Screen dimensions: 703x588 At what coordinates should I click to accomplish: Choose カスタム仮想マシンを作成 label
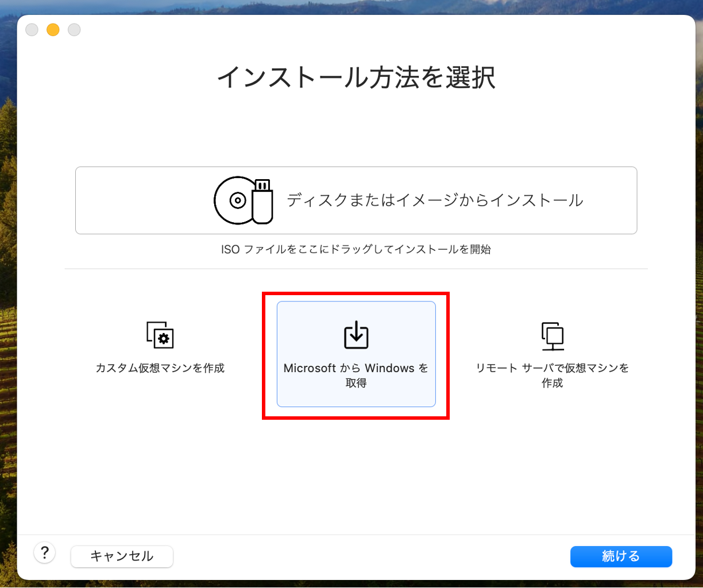[160, 368]
